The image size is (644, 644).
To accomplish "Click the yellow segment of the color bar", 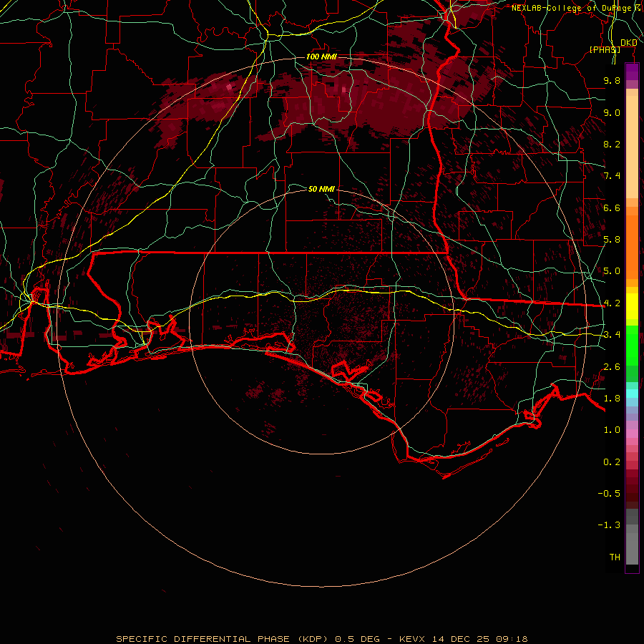I will 632,306.
